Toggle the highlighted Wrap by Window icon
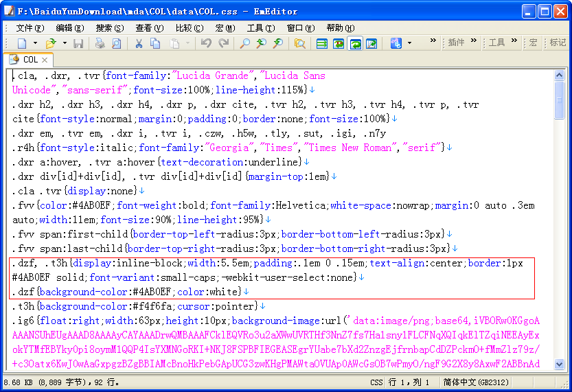572x392 pixels. coord(355,43)
